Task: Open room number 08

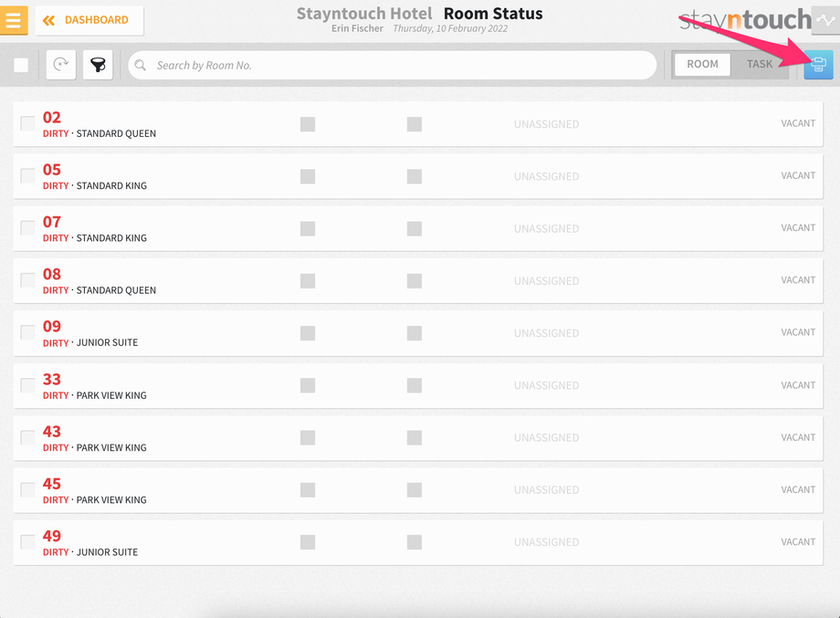Action: (x=52, y=274)
